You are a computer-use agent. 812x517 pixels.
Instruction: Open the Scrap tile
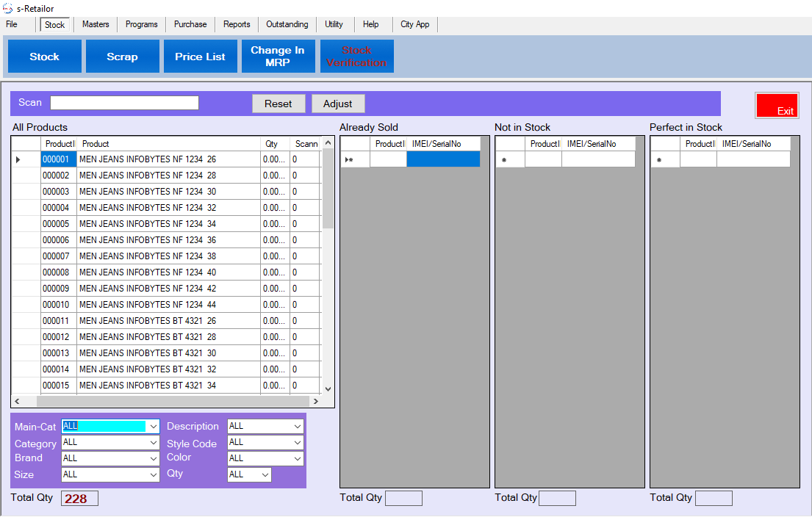point(122,57)
